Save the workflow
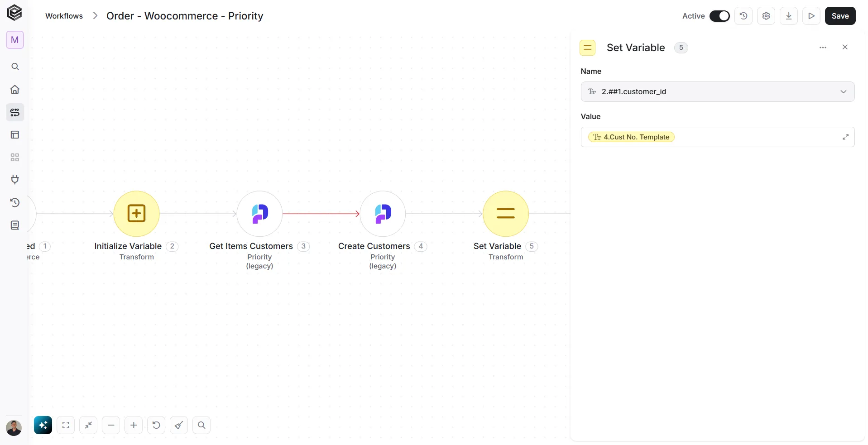 coord(840,16)
